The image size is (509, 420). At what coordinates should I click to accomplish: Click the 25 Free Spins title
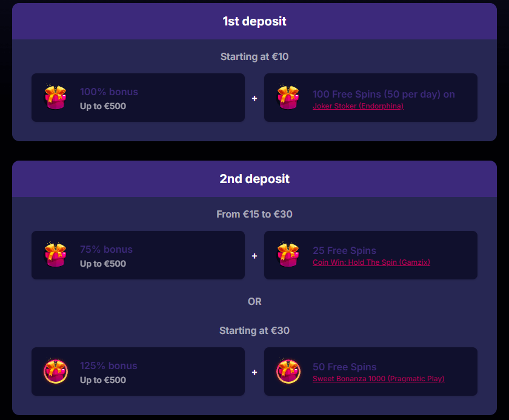click(x=344, y=250)
